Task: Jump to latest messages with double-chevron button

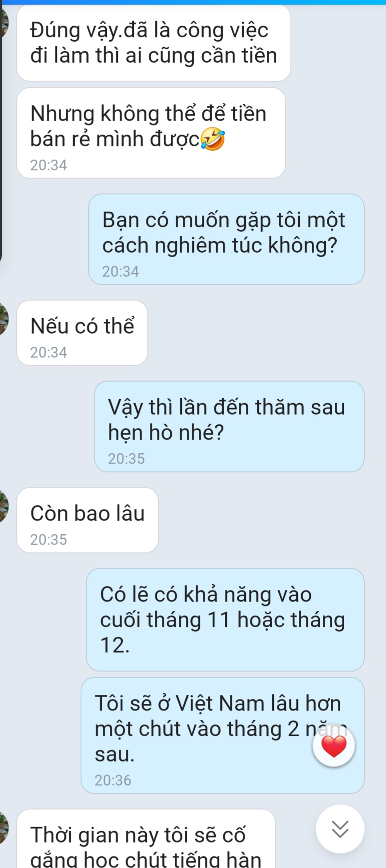Action: [x=340, y=829]
